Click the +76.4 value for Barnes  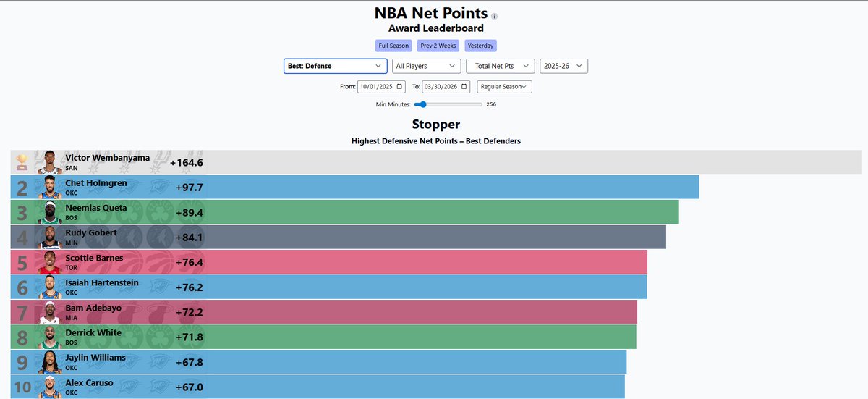pos(190,262)
